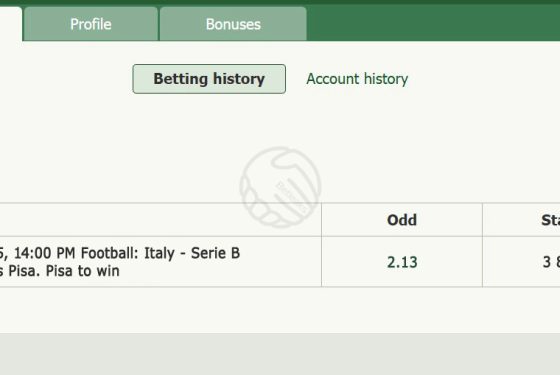This screenshot has height=375, width=560.
Task: Click the Serie B league name
Action: tap(215, 253)
